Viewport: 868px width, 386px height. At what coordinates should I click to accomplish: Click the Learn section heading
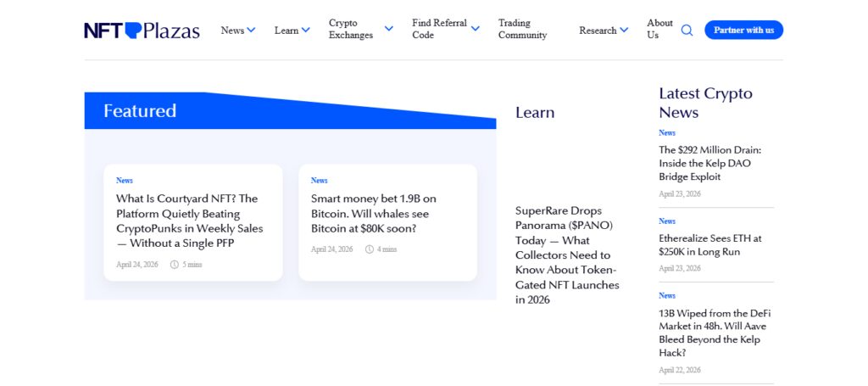[535, 113]
